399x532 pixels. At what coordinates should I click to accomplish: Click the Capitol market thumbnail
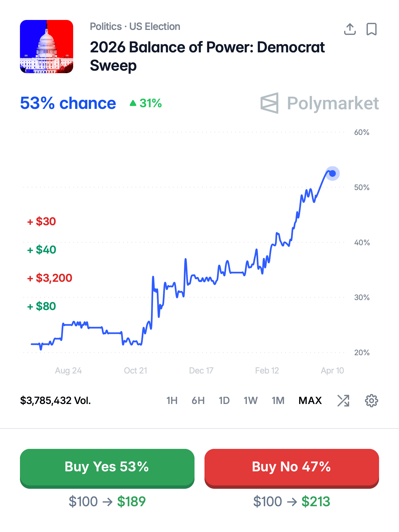pos(47,47)
